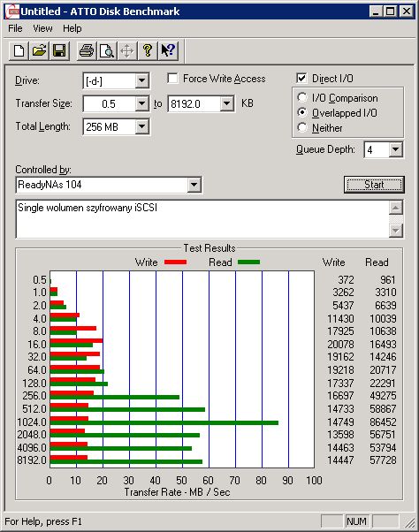This screenshot has width=419, height=532.
Task: Enable the Force Write Access checkbox
Action: (x=172, y=79)
